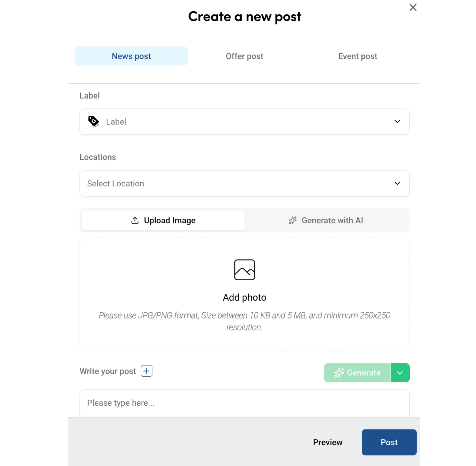Click the AI sparkle icon beside Generate with AI

click(293, 220)
